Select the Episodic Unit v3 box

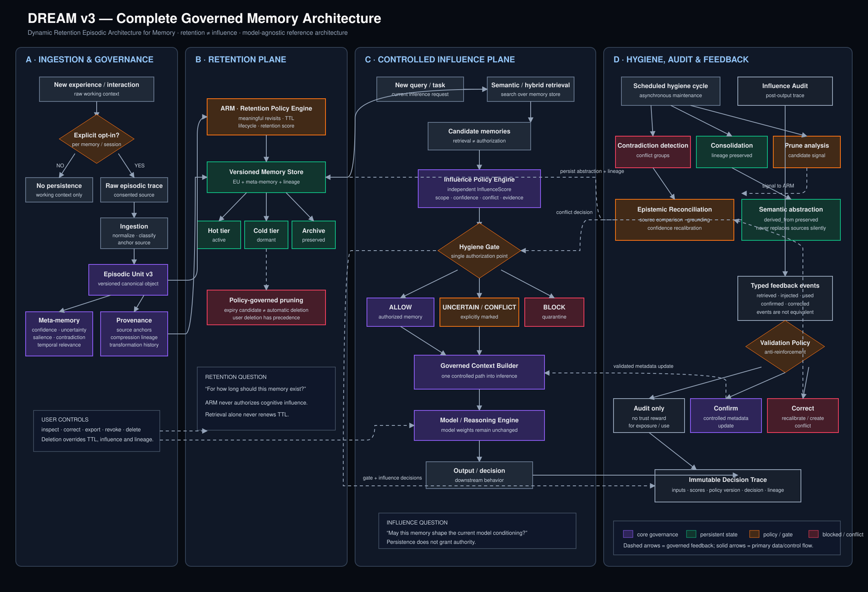pyautogui.click(x=128, y=280)
